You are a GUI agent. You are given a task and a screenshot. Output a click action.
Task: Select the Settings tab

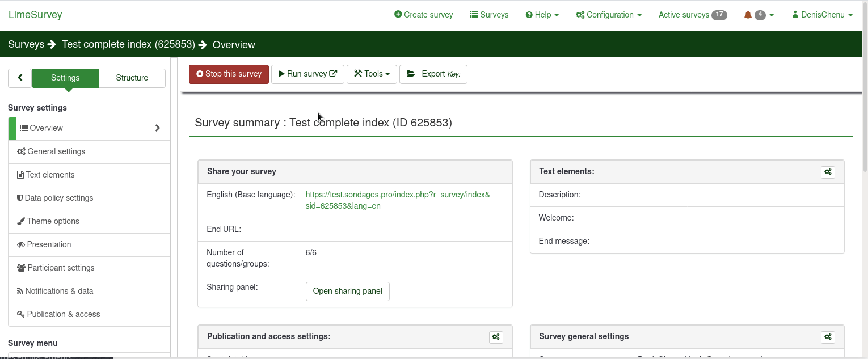click(65, 78)
